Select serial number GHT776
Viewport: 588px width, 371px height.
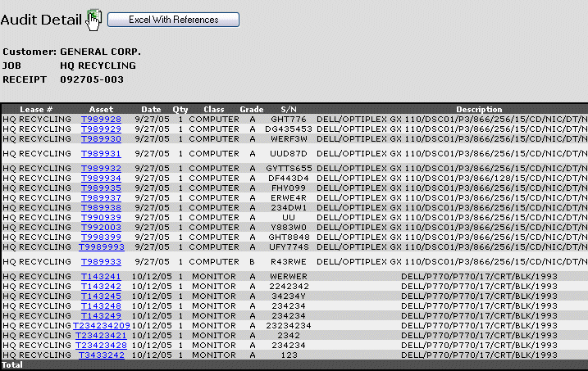(x=289, y=120)
